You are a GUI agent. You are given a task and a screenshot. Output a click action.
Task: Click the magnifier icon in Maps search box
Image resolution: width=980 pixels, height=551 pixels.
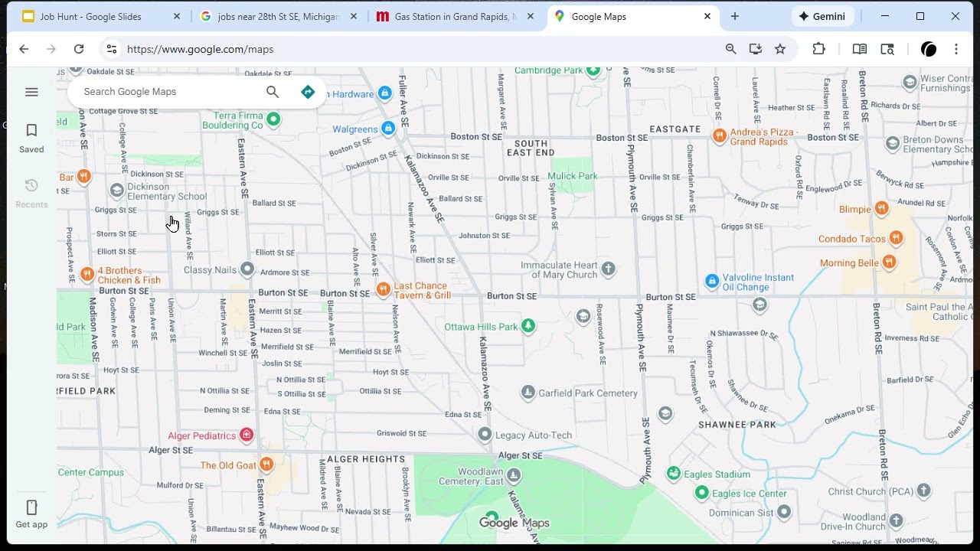[x=273, y=92]
